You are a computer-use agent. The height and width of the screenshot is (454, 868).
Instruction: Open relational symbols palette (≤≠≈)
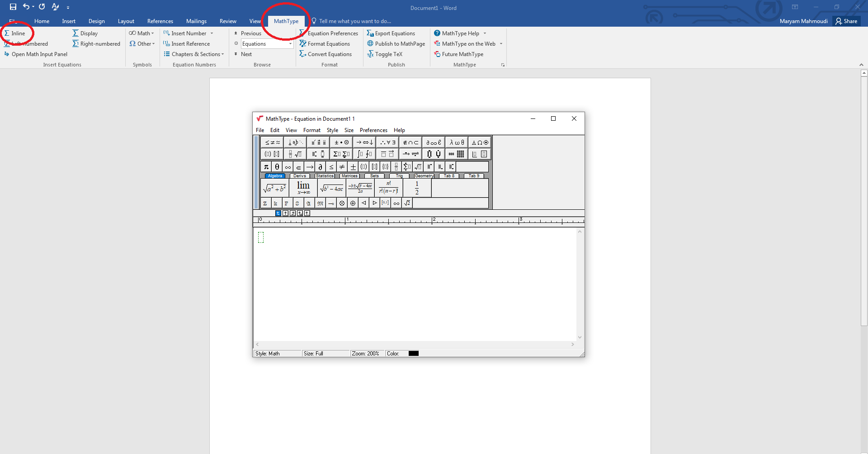coord(273,142)
